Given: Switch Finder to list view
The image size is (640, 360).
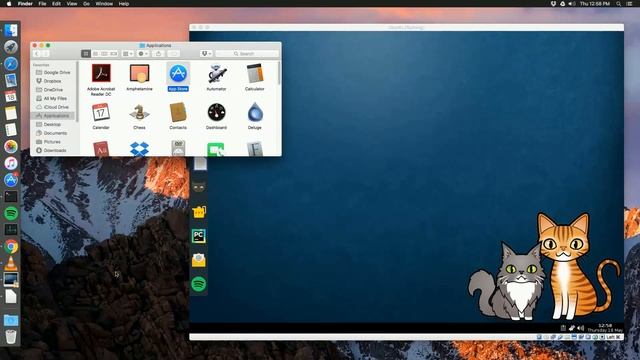Looking at the screenshot, I should (x=95, y=53).
